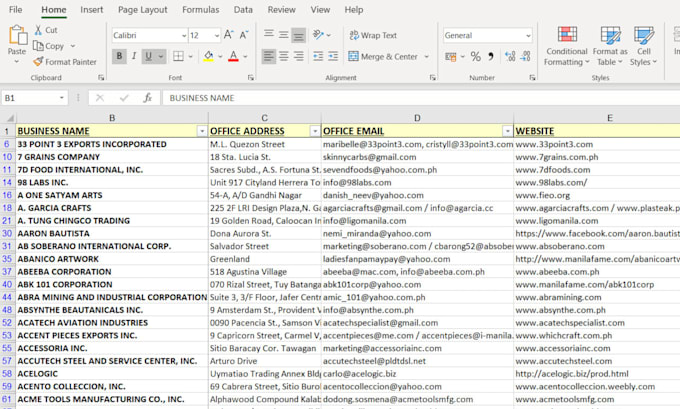Screen dimensions: 680x409
Task: Click Increase Indent icon
Action: click(333, 56)
